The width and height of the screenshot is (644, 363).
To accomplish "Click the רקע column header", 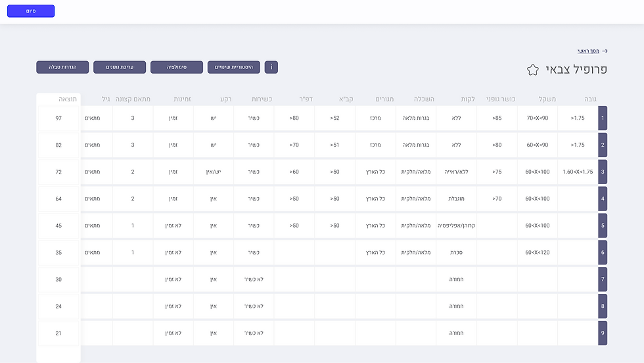I will coord(226,99).
